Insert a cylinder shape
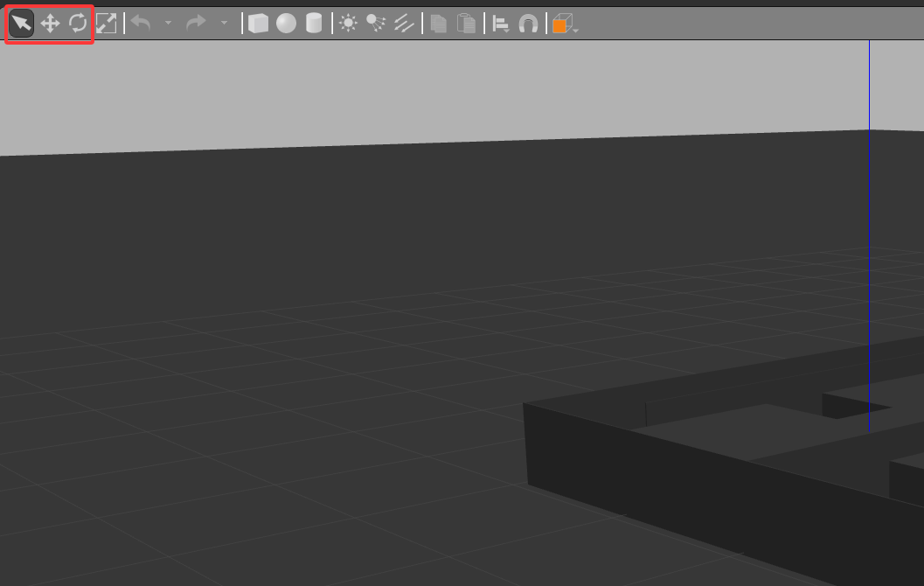Viewport: 924px width, 586px height. click(x=314, y=24)
